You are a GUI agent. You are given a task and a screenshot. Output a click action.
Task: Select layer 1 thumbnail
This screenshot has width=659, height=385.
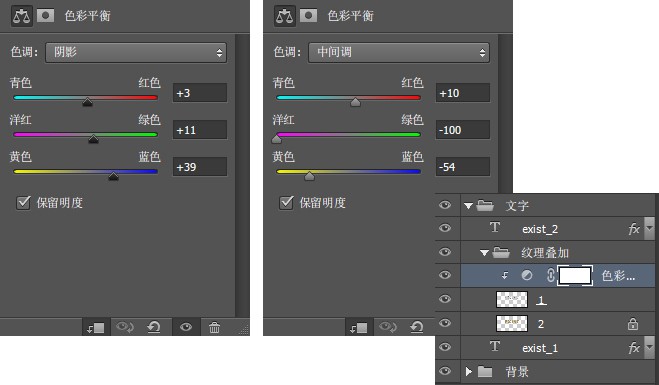(x=512, y=300)
